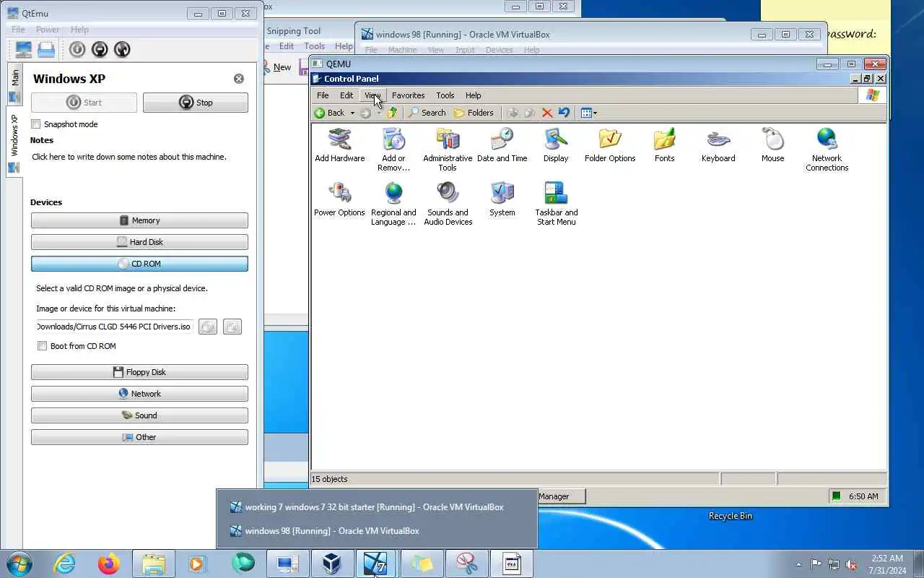Open Sounds and Audio Devices icon

click(x=448, y=203)
